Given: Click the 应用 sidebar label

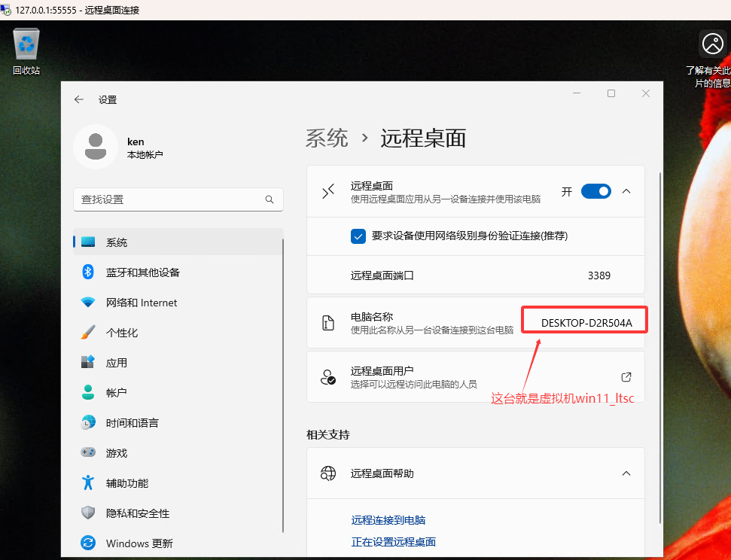Looking at the screenshot, I should 117,363.
